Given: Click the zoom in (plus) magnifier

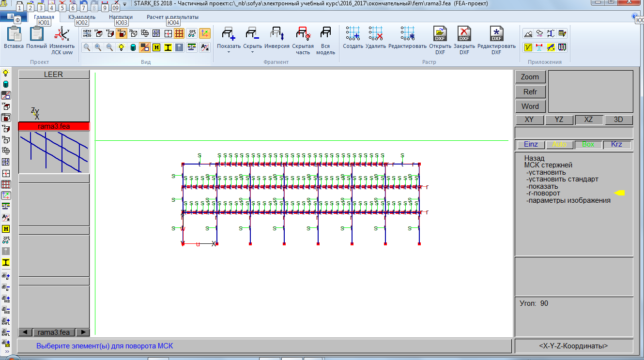Looking at the screenshot, I should coord(98,47).
